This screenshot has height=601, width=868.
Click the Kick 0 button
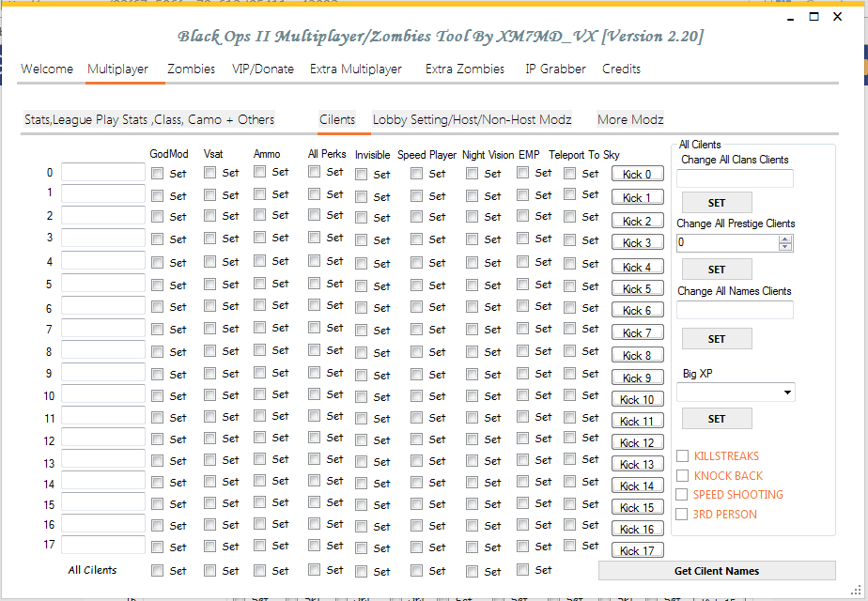pyautogui.click(x=637, y=175)
